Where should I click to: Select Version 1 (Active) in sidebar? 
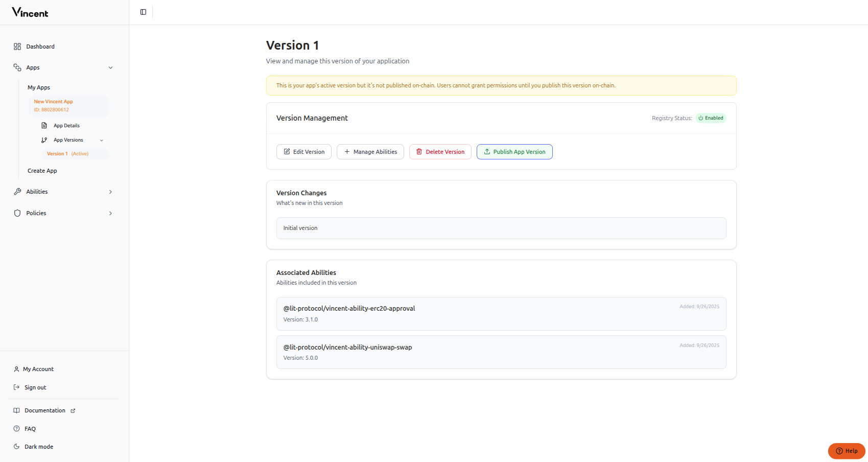tap(68, 153)
